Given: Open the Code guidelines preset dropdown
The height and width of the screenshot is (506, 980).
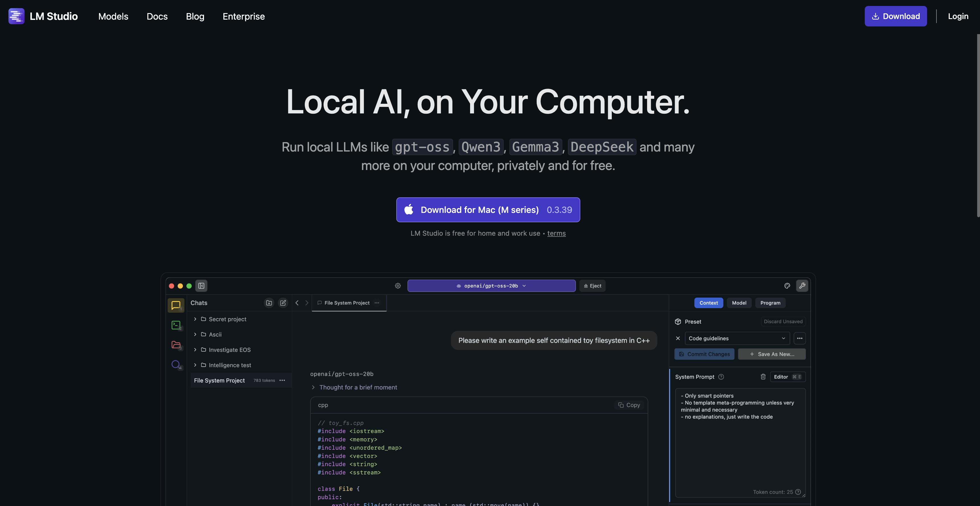Looking at the screenshot, I should click(737, 338).
